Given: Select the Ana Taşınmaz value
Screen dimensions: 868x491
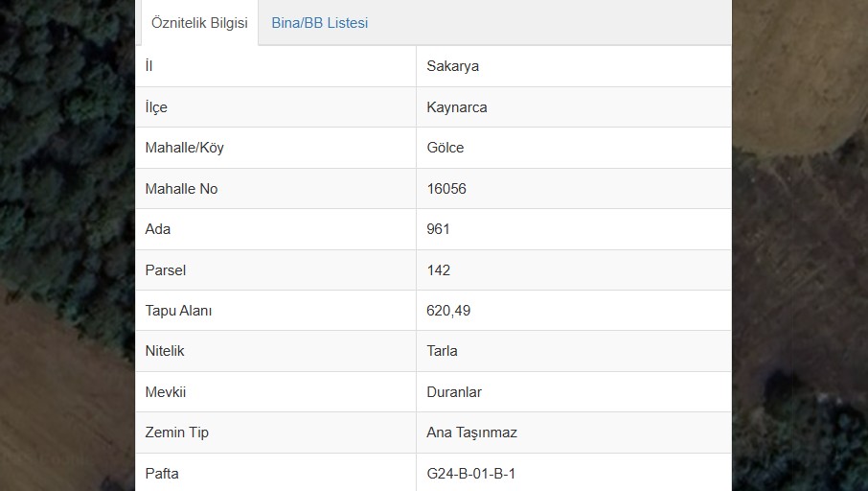Looking at the screenshot, I should point(471,433).
